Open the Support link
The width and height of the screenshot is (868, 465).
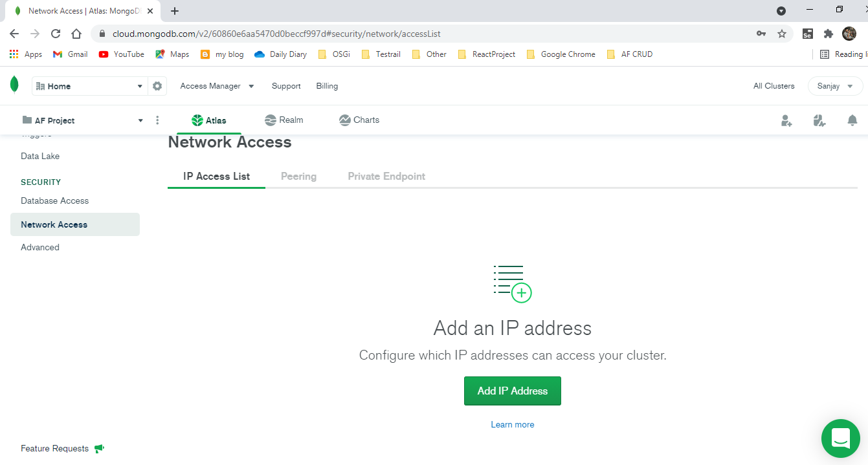pyautogui.click(x=286, y=86)
